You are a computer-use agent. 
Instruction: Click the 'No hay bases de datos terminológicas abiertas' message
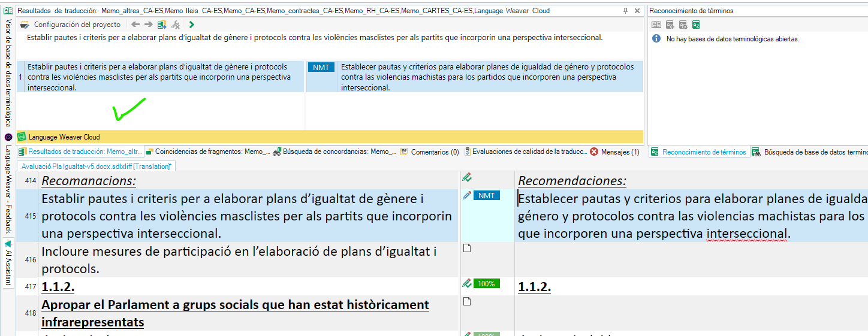pyautogui.click(x=733, y=39)
